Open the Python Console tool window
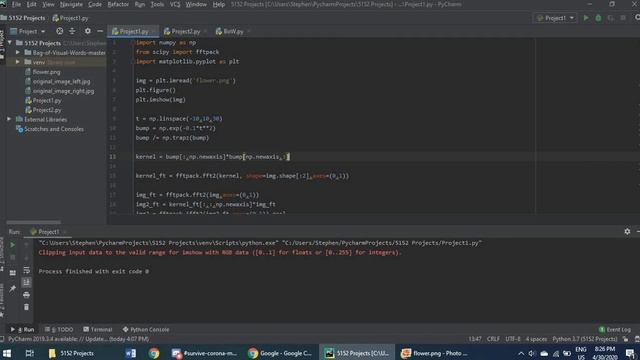640x360 pixels. pos(146,329)
